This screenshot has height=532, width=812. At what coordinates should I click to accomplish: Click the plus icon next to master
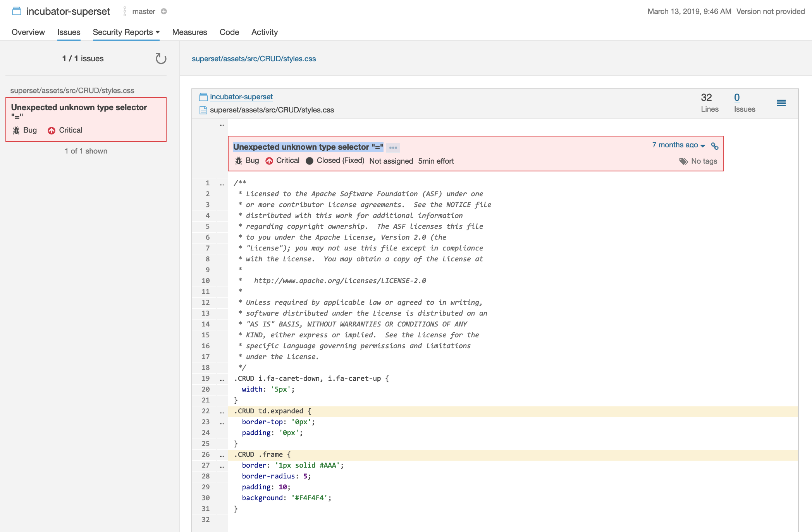tap(164, 11)
